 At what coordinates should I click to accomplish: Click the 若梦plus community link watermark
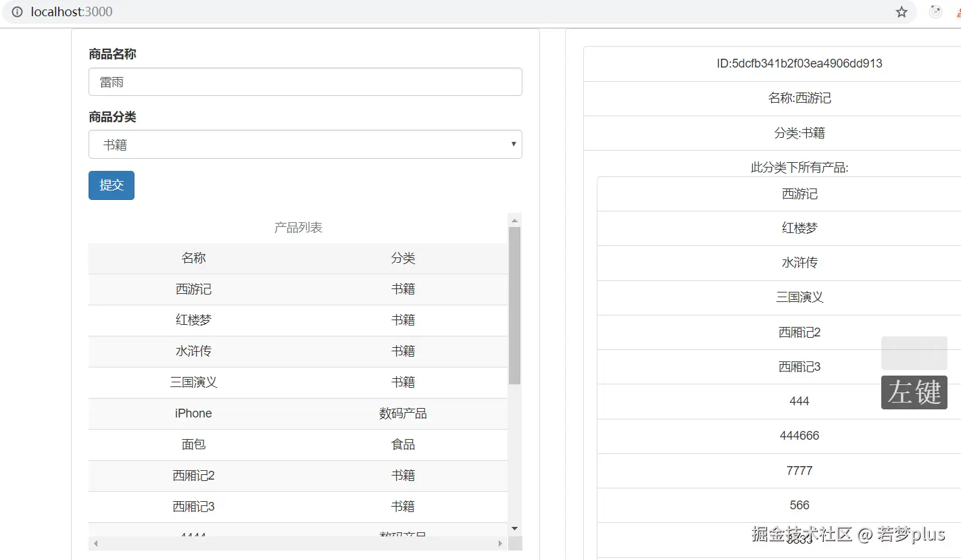(848, 534)
